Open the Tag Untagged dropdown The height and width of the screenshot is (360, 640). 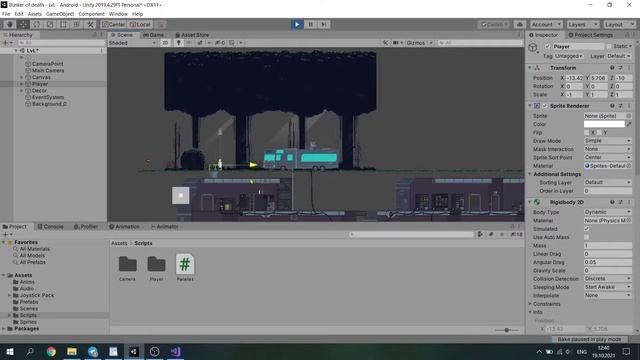(569, 56)
